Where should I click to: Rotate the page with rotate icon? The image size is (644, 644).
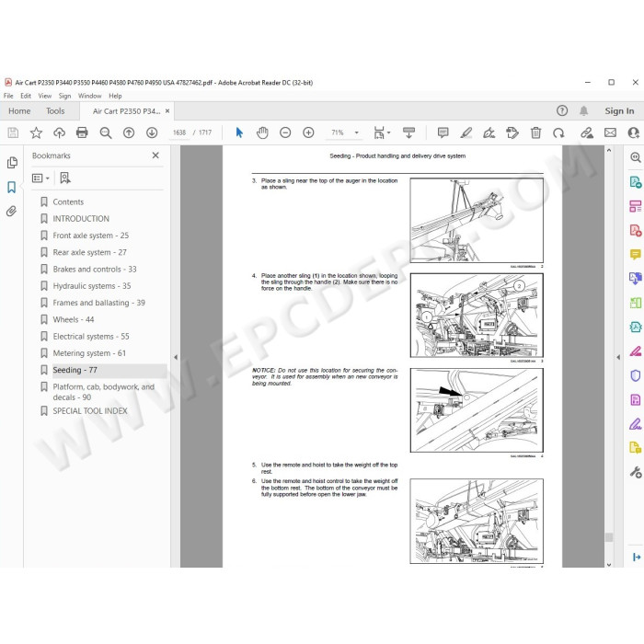pyautogui.click(x=558, y=132)
